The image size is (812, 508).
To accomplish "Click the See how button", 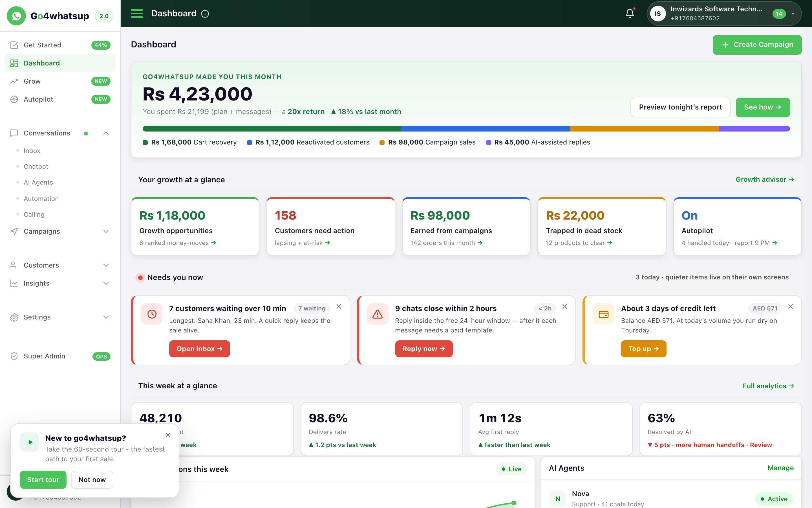I will coord(762,107).
